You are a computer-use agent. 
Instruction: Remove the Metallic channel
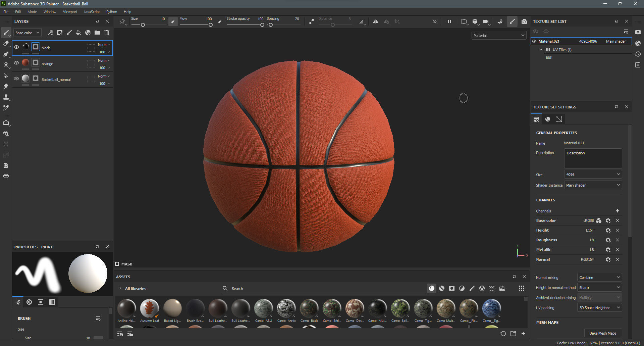[x=618, y=250]
